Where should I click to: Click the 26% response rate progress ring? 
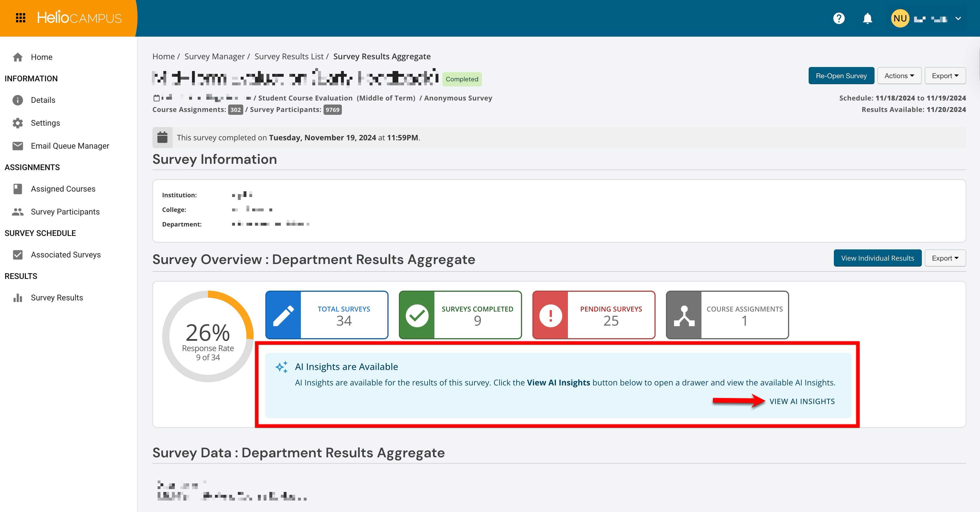(208, 336)
